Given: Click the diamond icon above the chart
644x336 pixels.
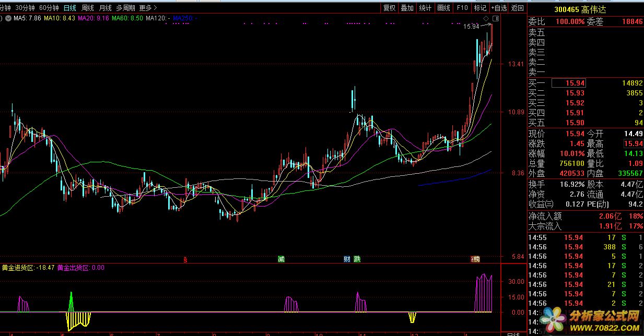Looking at the screenshot, I should click(x=486, y=18).
